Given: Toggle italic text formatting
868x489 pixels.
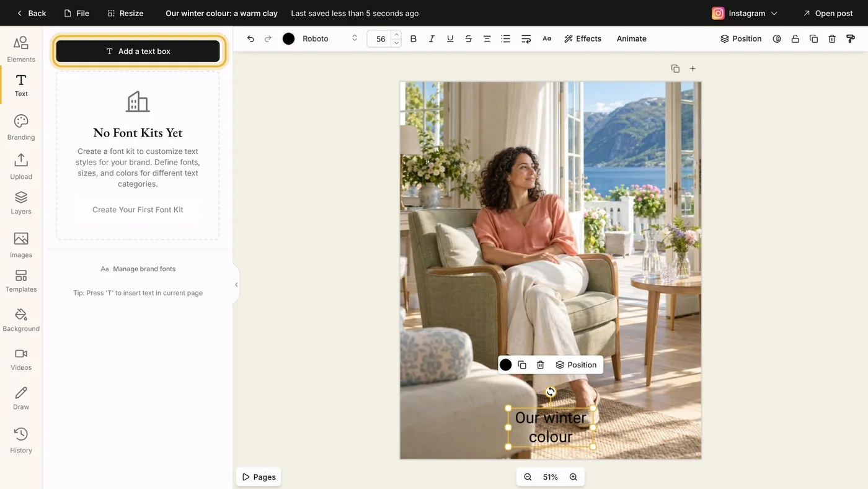Looking at the screenshot, I should click(x=432, y=38).
